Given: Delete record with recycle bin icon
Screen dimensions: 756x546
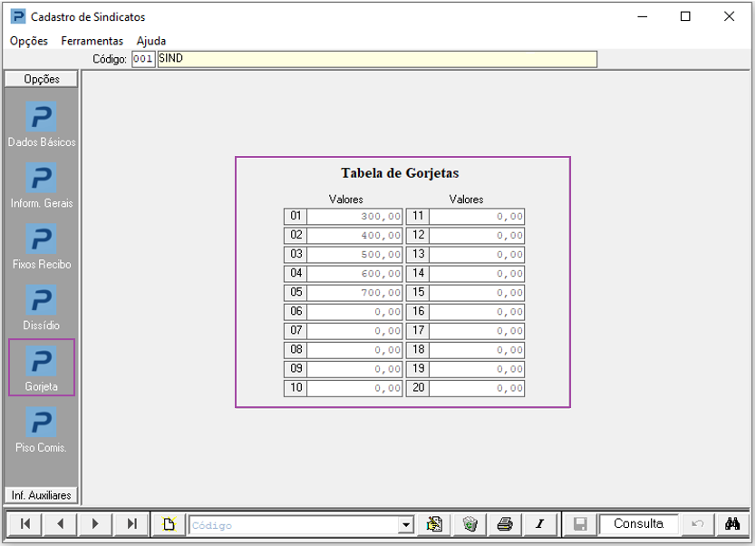Looking at the screenshot, I should (470, 524).
